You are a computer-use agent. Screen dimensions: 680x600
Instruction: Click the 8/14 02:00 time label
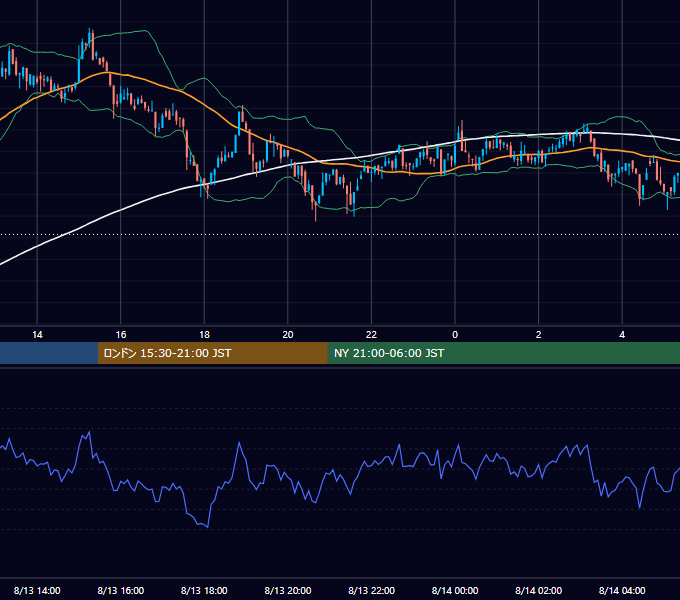click(x=538, y=590)
